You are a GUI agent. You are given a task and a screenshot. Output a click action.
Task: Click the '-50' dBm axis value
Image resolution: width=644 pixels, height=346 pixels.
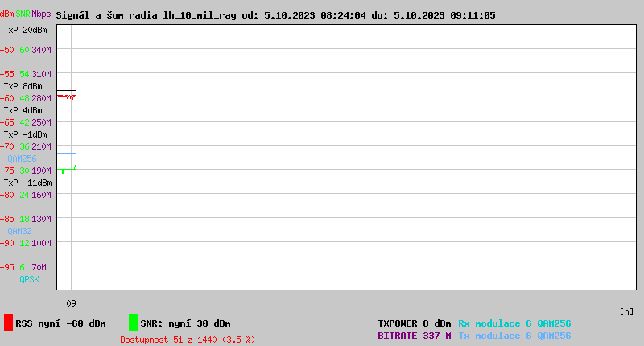pyautogui.click(x=7, y=50)
